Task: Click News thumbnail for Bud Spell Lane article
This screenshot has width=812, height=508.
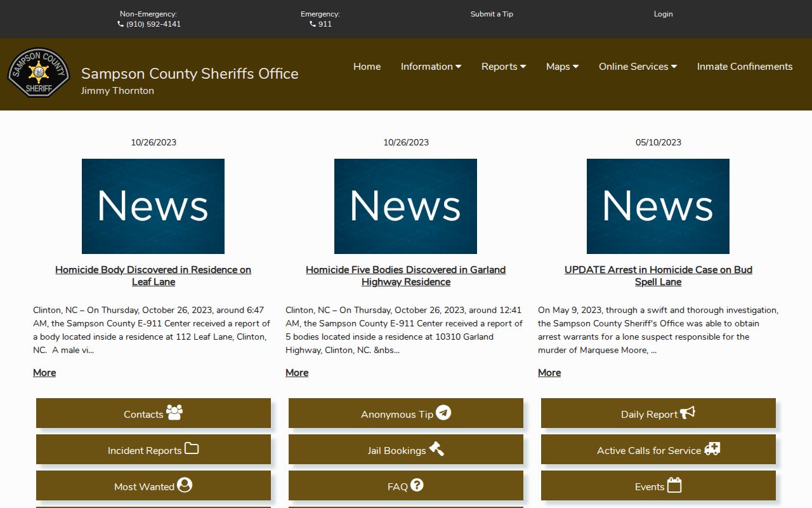Action: (x=658, y=206)
